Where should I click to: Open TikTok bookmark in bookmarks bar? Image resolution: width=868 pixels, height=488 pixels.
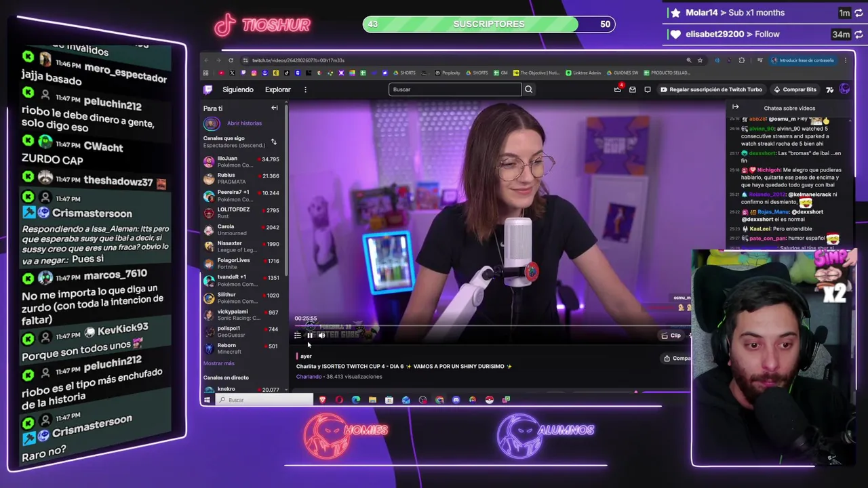tap(286, 73)
